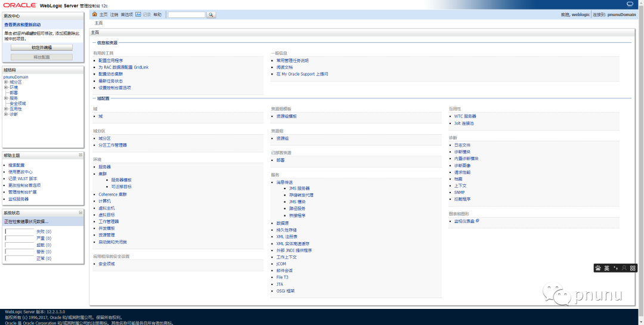Open the 最新任务状态 link

(x=110, y=81)
